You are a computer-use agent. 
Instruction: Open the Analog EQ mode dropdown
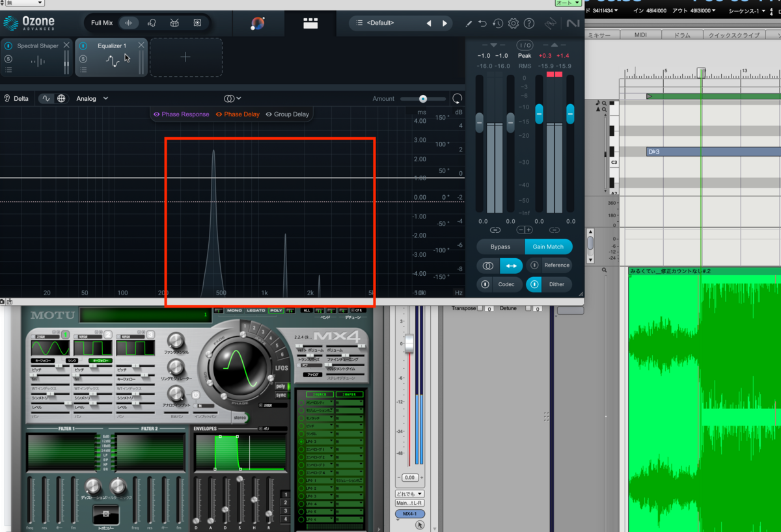tap(92, 99)
